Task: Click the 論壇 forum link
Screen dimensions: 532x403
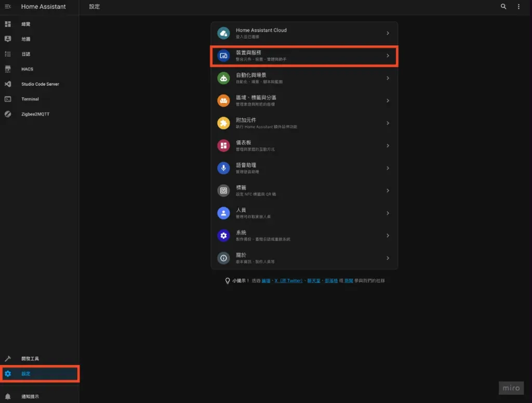Action: [267, 280]
